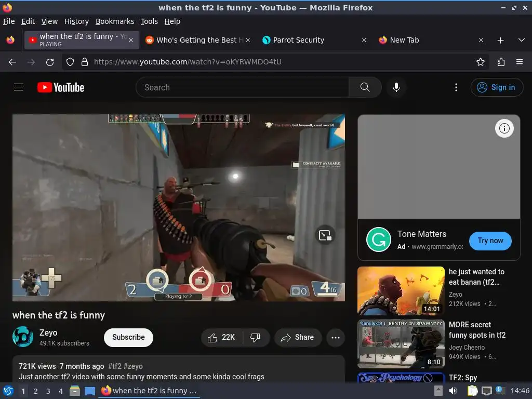Open volume control in system tray
This screenshot has height=399, width=532.
(453, 391)
